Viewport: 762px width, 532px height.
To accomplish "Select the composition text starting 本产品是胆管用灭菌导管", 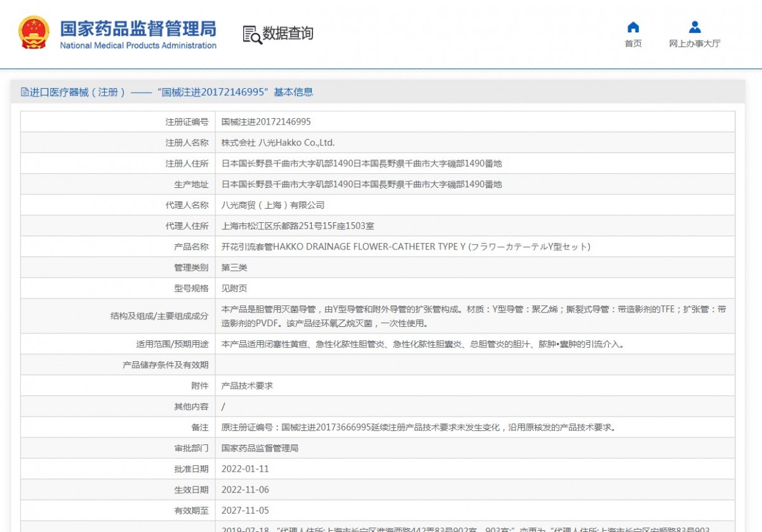I will (474, 317).
